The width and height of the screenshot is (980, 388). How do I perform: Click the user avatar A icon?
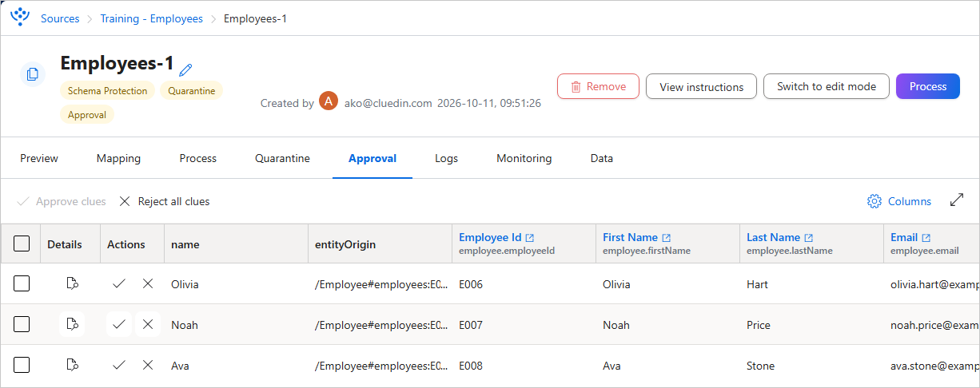(329, 102)
